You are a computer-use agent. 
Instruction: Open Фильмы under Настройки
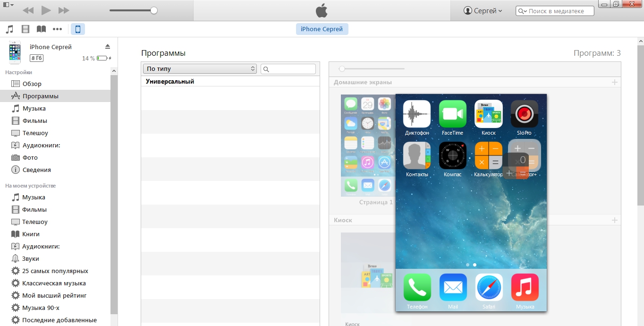[55, 120]
